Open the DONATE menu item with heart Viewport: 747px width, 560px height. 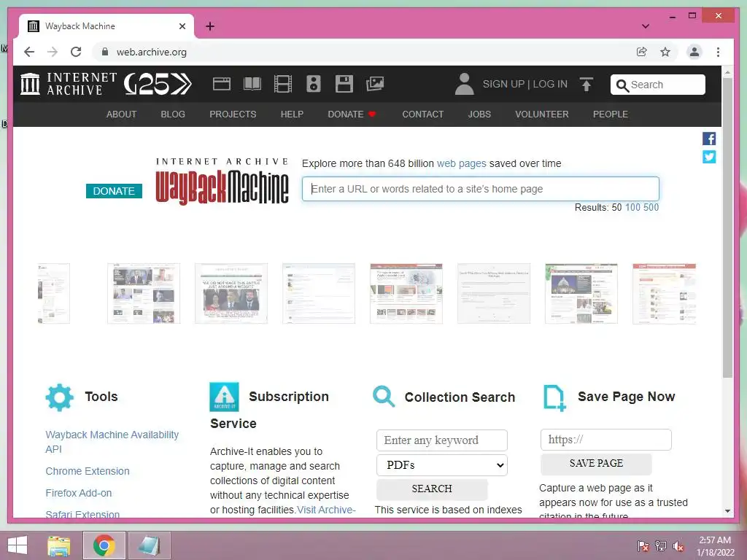[352, 114]
